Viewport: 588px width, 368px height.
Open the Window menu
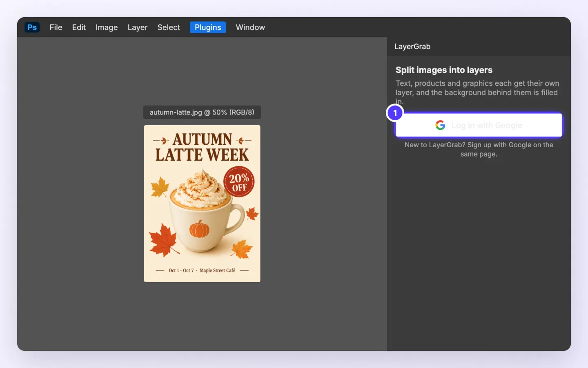coord(250,27)
